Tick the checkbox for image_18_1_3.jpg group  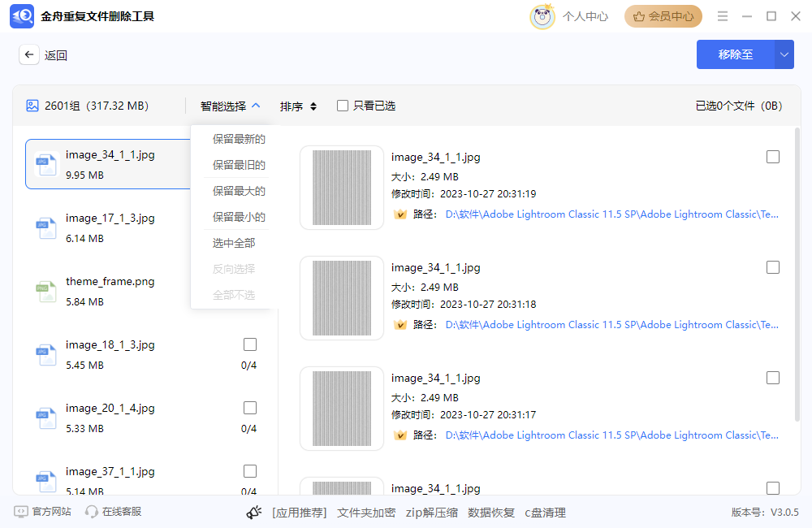250,344
